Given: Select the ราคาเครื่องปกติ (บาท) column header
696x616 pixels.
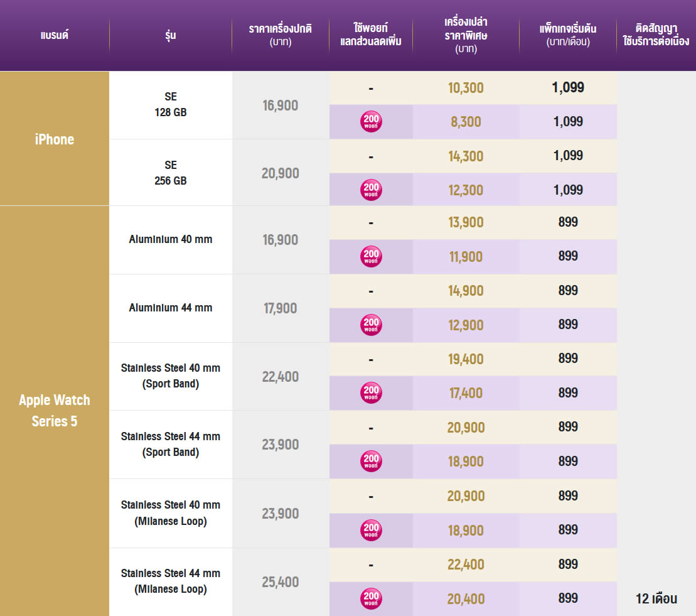Looking at the screenshot, I should [280, 35].
